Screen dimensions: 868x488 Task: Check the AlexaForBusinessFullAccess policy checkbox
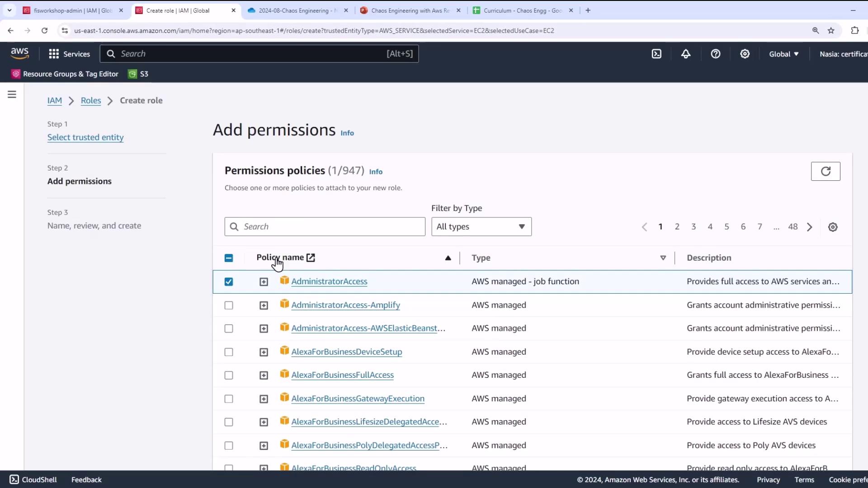[229, 375]
